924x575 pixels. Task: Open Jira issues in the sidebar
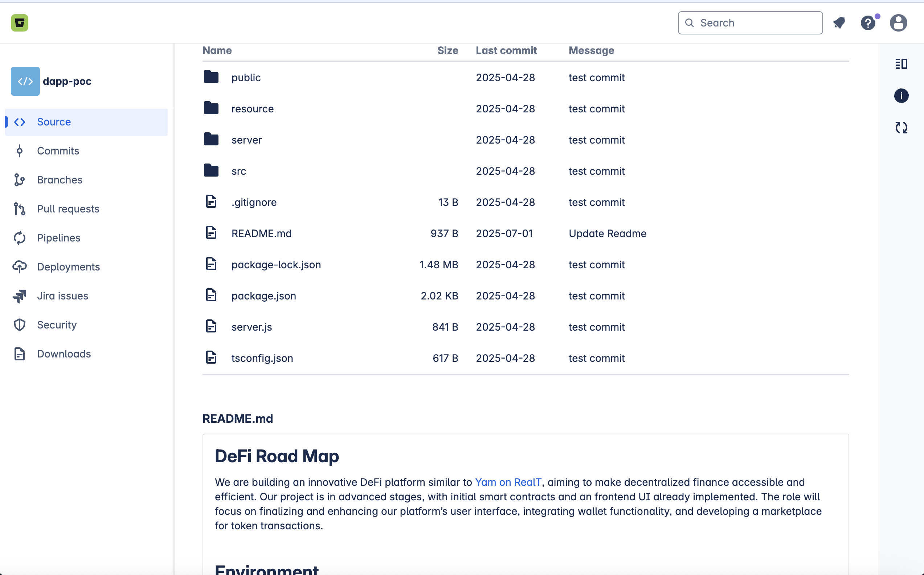pyautogui.click(x=62, y=296)
